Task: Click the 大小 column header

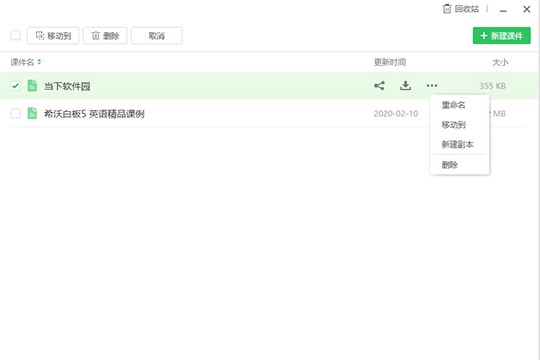Action: click(500, 62)
